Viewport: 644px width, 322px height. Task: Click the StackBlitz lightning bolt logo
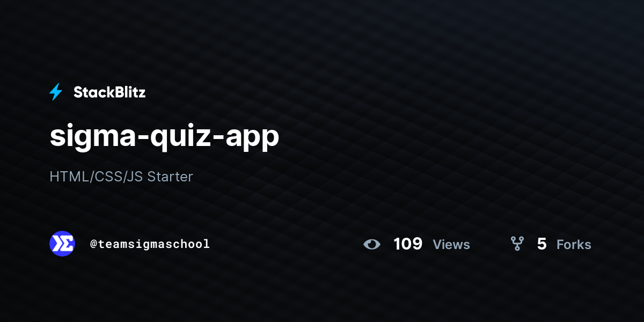pos(56,92)
